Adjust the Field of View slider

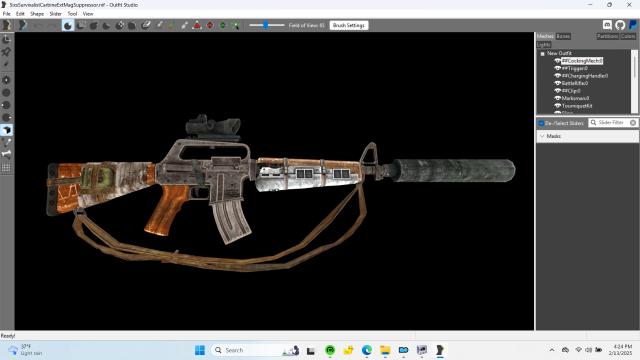pos(267,25)
